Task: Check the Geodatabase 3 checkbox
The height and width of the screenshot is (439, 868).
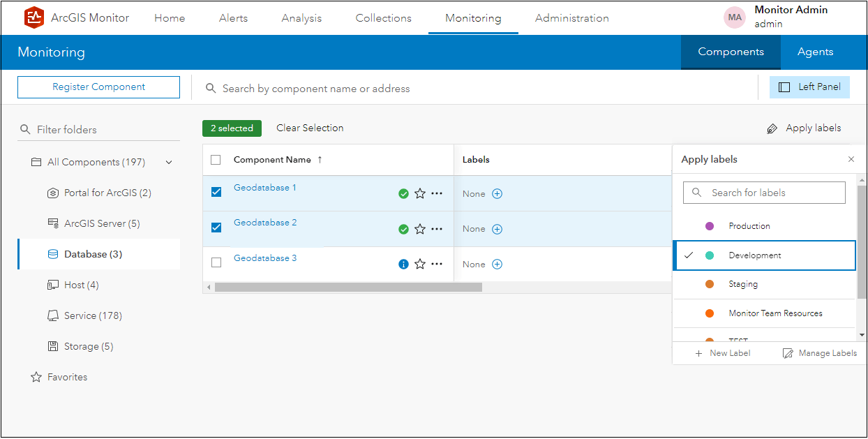Action: [216, 262]
